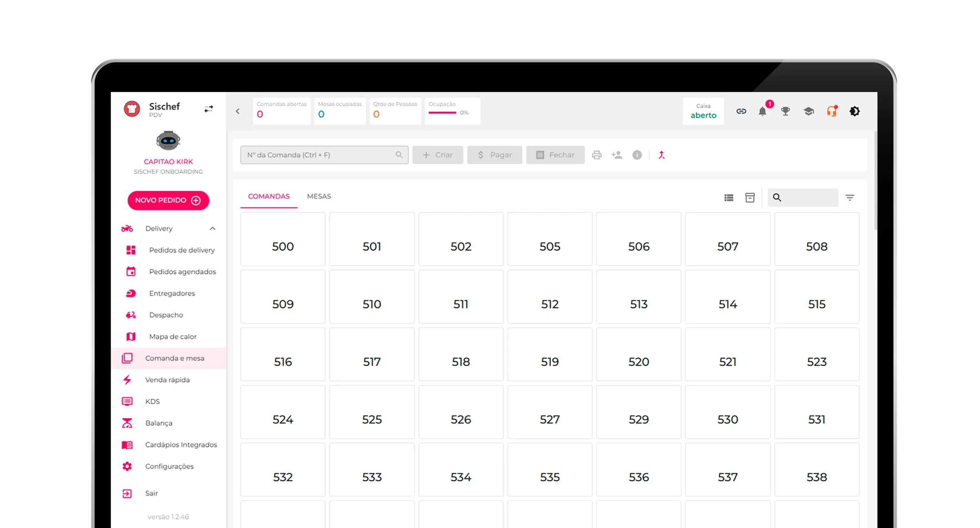The image size is (980, 528).
Task: Open the filter lines icon
Action: coord(850,198)
